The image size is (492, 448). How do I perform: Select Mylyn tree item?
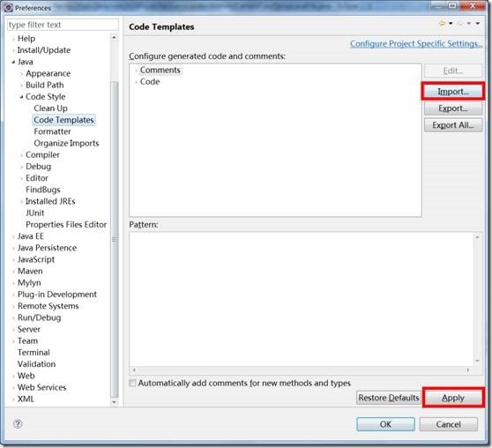pos(29,283)
